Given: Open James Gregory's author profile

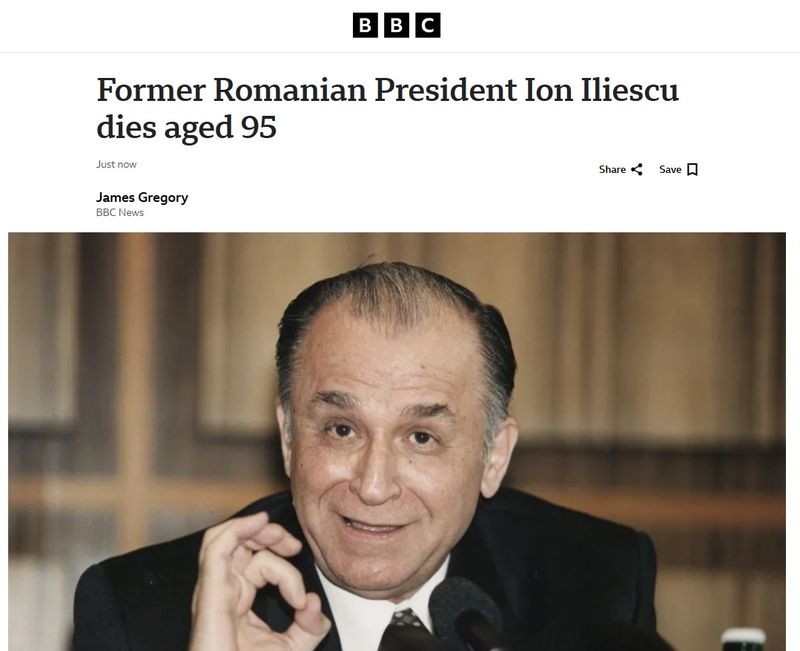Looking at the screenshot, I should click(x=140, y=197).
